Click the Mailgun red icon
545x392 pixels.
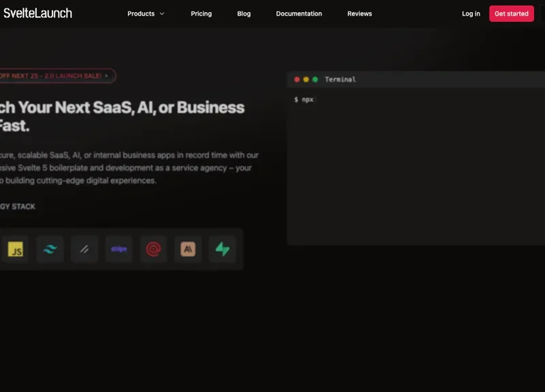pyautogui.click(x=153, y=249)
